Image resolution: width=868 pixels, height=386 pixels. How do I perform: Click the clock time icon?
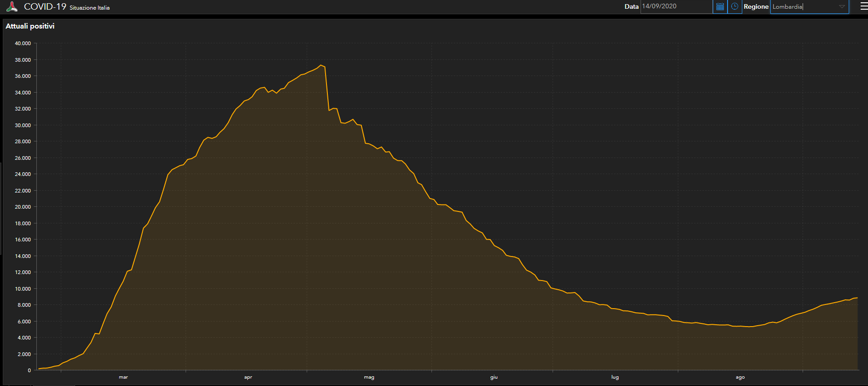pos(734,6)
